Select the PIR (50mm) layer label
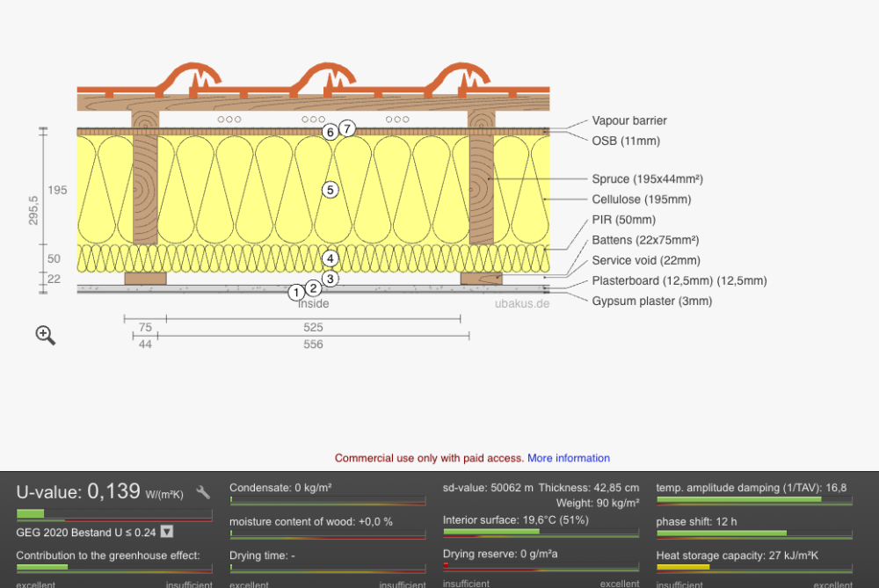The width and height of the screenshot is (879, 588). point(623,219)
